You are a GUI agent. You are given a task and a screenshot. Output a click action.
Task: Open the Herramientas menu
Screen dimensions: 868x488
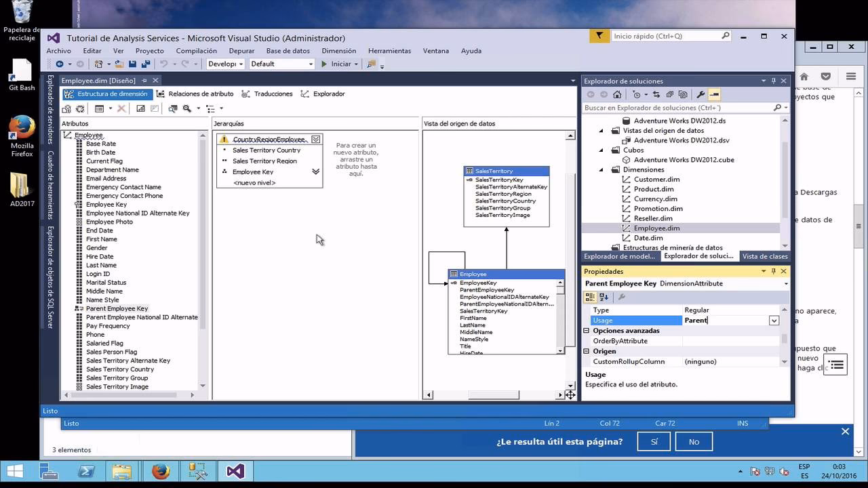(x=389, y=51)
